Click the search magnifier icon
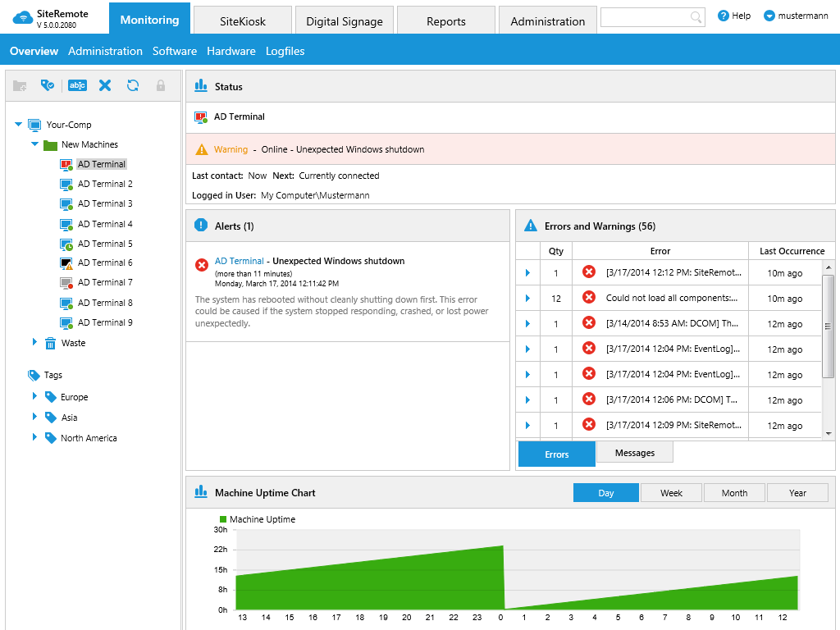Image resolution: width=840 pixels, height=630 pixels. [x=696, y=17]
